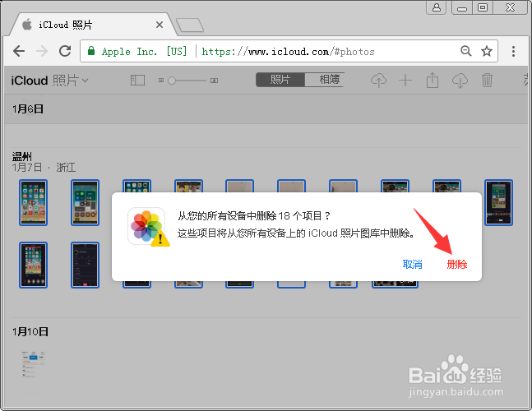Select the iCloud 照片 browser tab
Image resolution: width=532 pixels, height=411 pixels.
coord(91,25)
